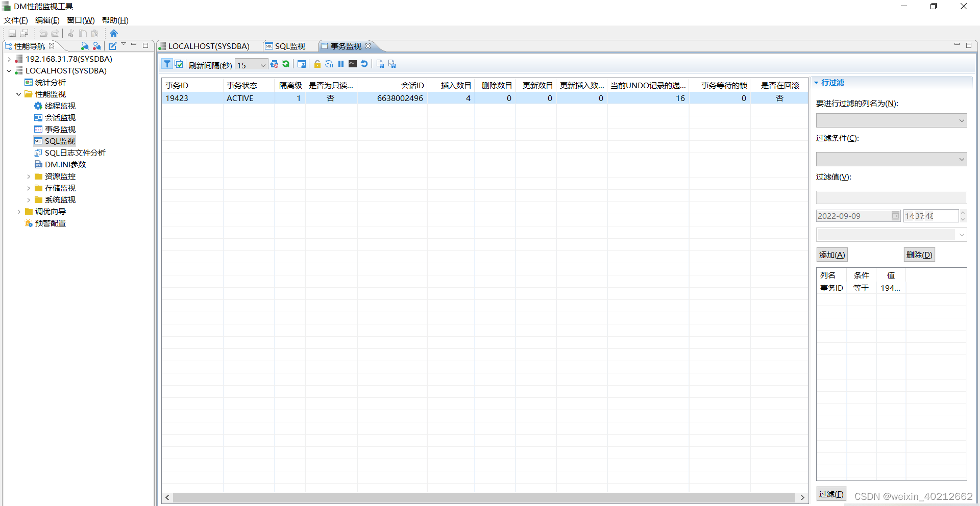Image resolution: width=980 pixels, height=506 pixels.
Task: Select the 事务ID 等于 filter row
Action: tap(891, 288)
